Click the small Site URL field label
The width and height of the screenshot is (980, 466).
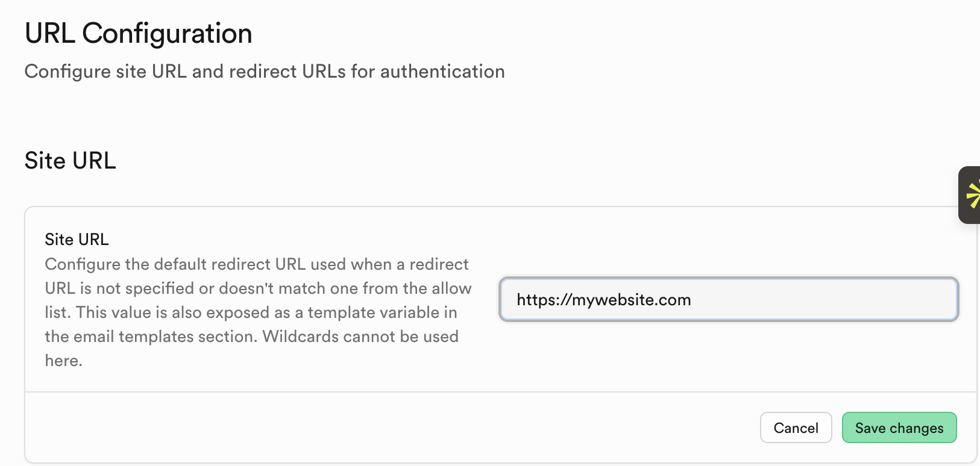[x=77, y=240]
